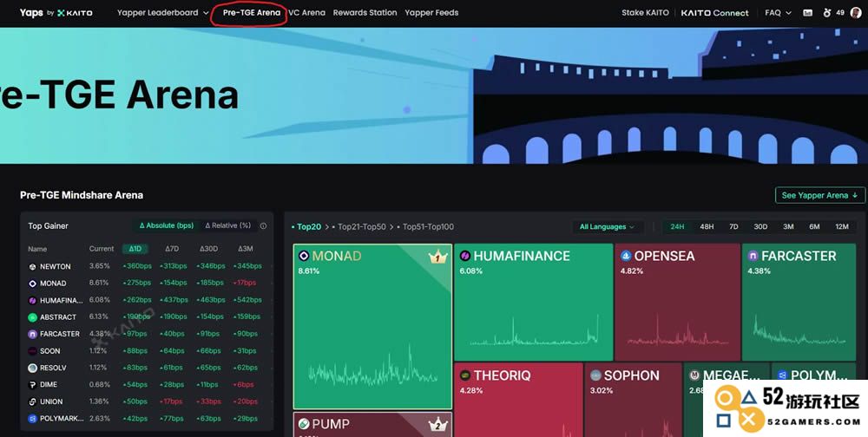This screenshot has height=437, width=868.
Task: Click ABSTRACT green token icon
Action: click(x=33, y=317)
